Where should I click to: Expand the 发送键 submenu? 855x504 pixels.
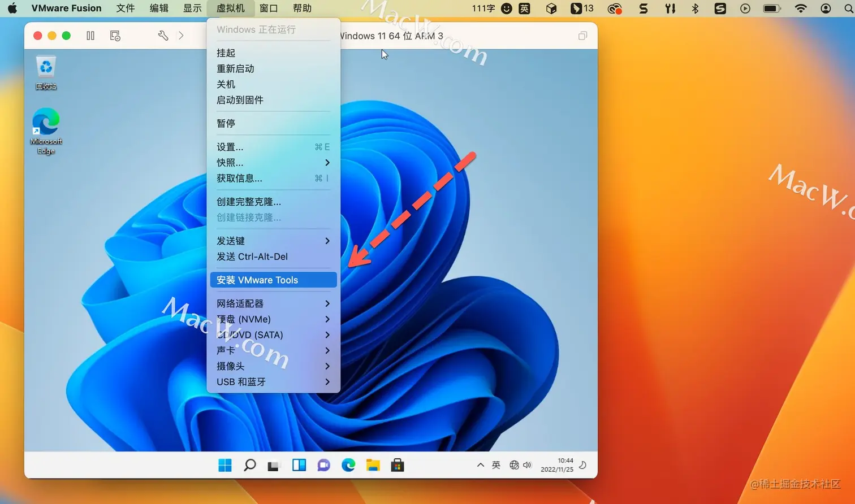pos(274,241)
